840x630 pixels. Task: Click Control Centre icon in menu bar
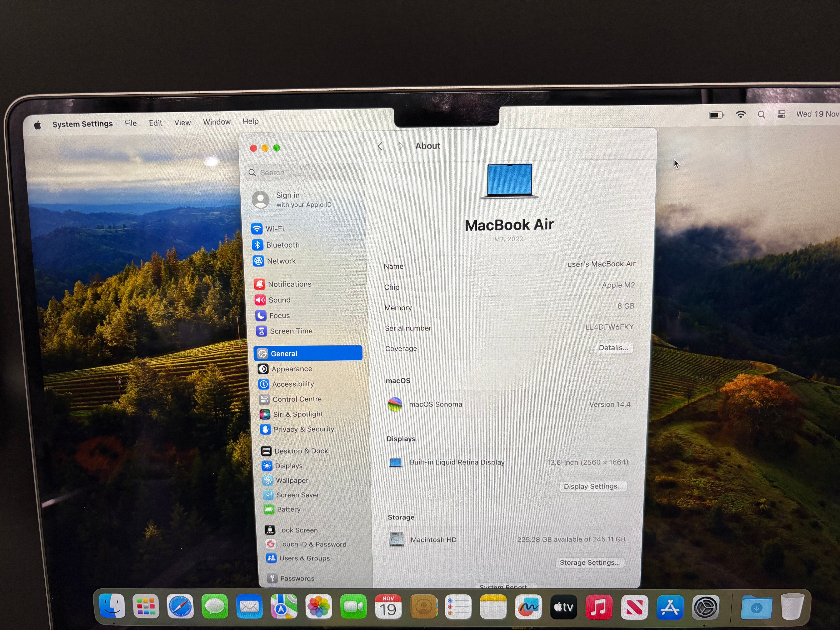(x=781, y=114)
